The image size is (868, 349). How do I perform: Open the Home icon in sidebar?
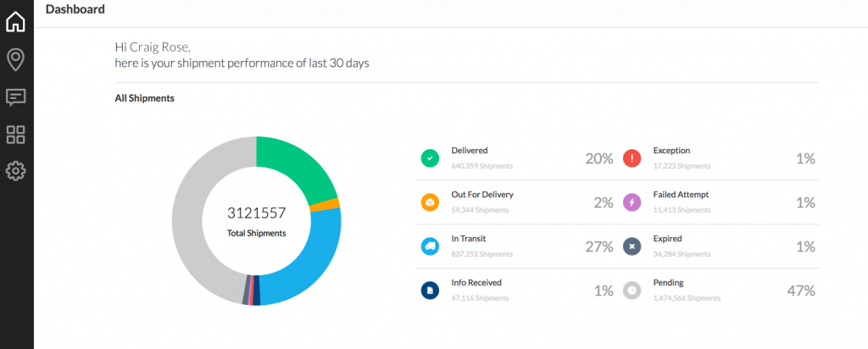tap(15, 21)
